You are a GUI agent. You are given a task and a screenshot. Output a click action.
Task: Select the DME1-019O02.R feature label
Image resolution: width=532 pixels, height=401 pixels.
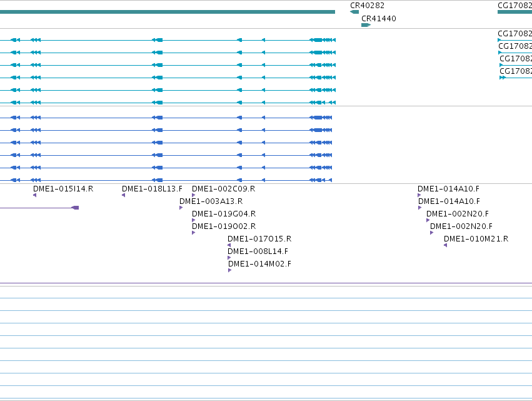(x=224, y=226)
